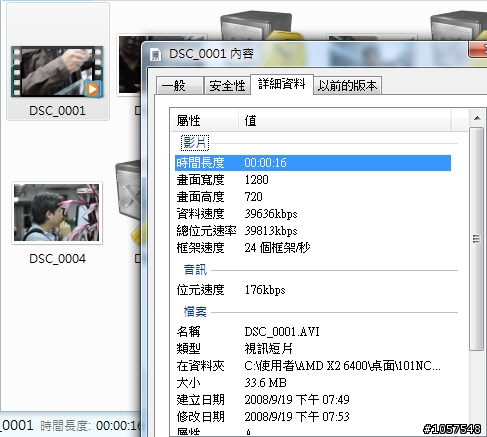Viewport: 487px width, 437px height.
Task: Select the 資料速度 39636kbps row
Action: pyautogui.click(x=313, y=214)
